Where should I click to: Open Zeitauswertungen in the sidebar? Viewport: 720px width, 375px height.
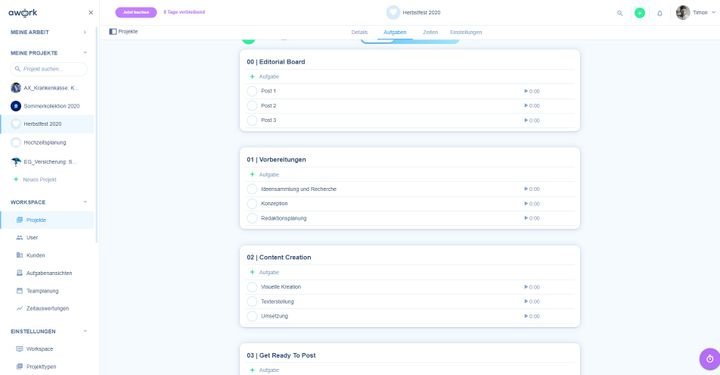[48, 309]
